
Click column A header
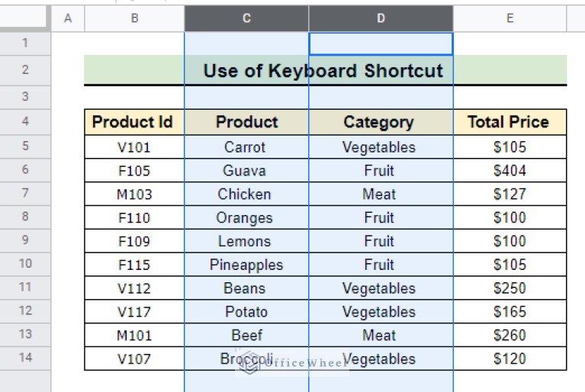[68, 19]
